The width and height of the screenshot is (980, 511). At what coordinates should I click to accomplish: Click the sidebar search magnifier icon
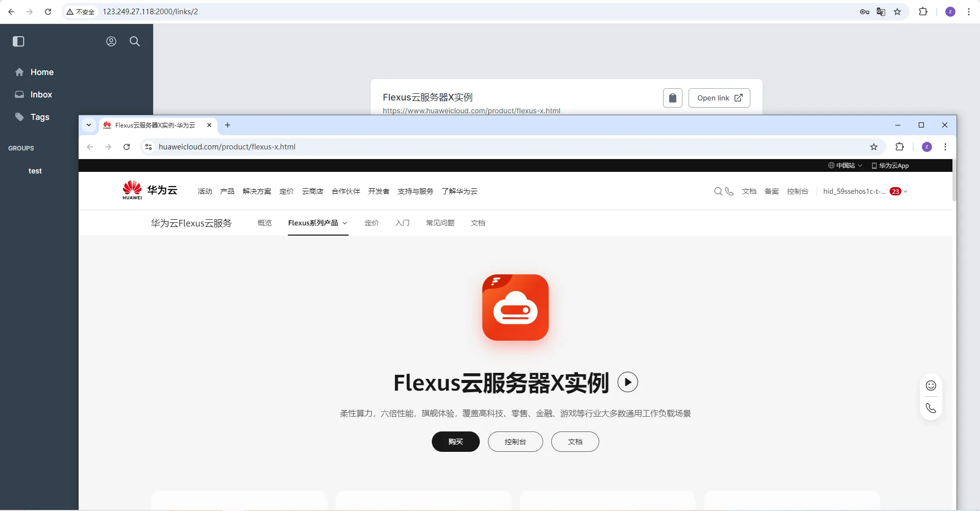[135, 41]
